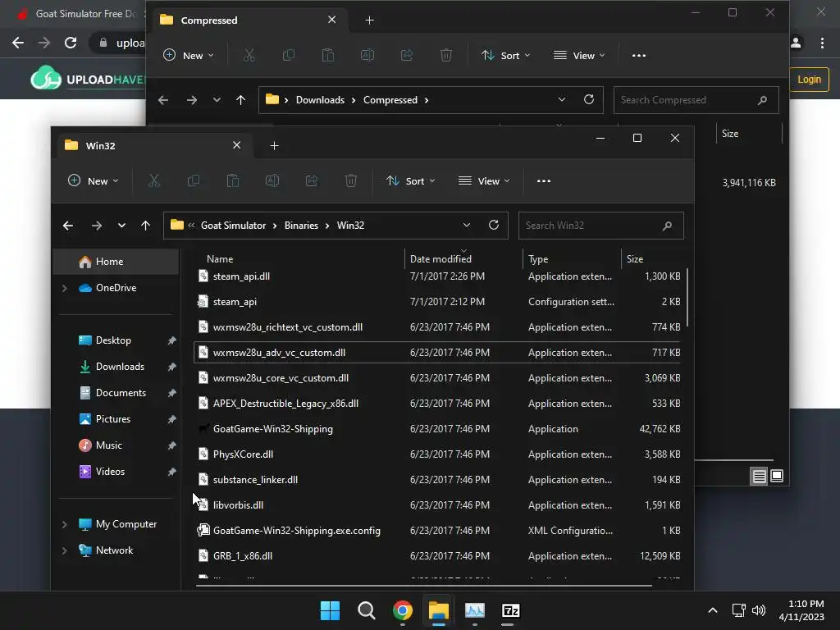This screenshot has height=630, width=840.
Task: Open 7-Zip from the taskbar
Action: point(510,610)
